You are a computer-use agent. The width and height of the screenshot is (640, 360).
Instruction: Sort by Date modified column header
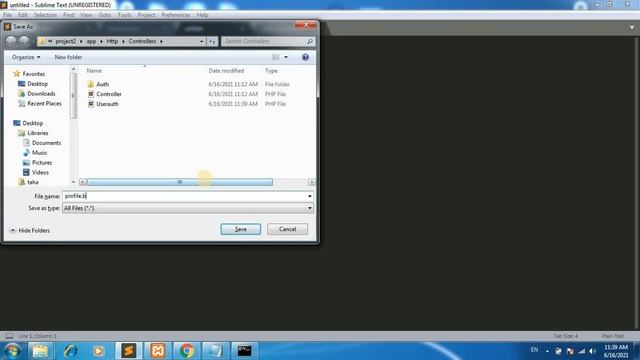(226, 71)
